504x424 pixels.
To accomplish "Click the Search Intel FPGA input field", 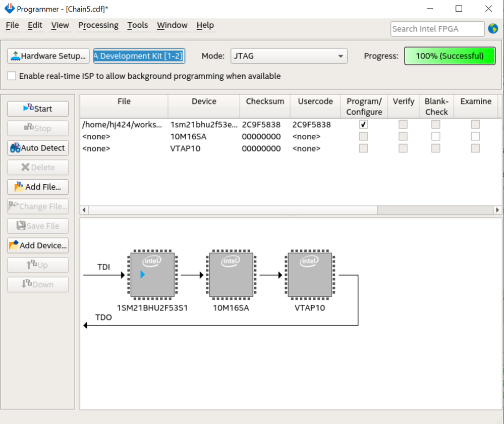I will (437, 29).
